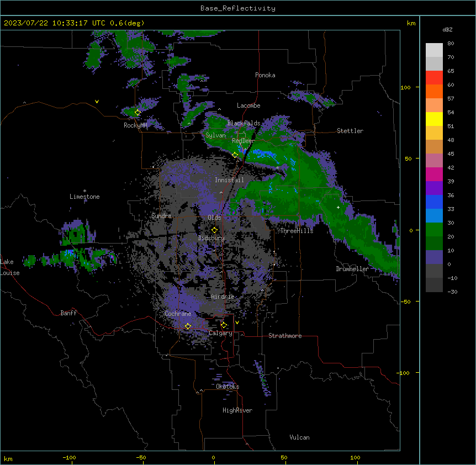Select the bright yellow swatch in dBZ legend
This screenshot has width=476, height=465.
[434, 119]
